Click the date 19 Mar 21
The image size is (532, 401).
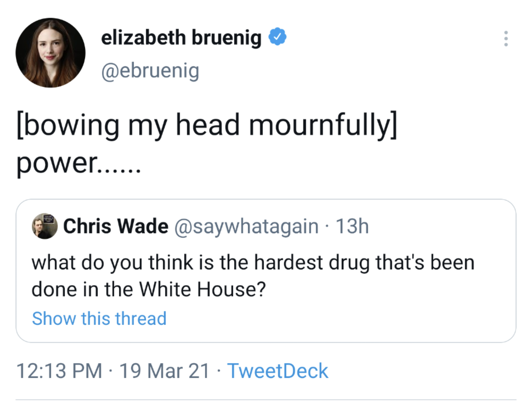(x=164, y=371)
